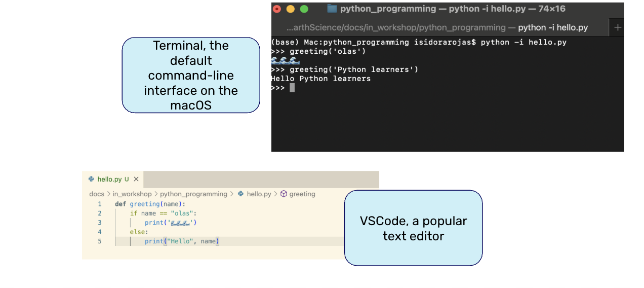Viewport: 644px width, 288px height.
Task: Click the Terminal prompt cursor block
Action: pos(292,88)
